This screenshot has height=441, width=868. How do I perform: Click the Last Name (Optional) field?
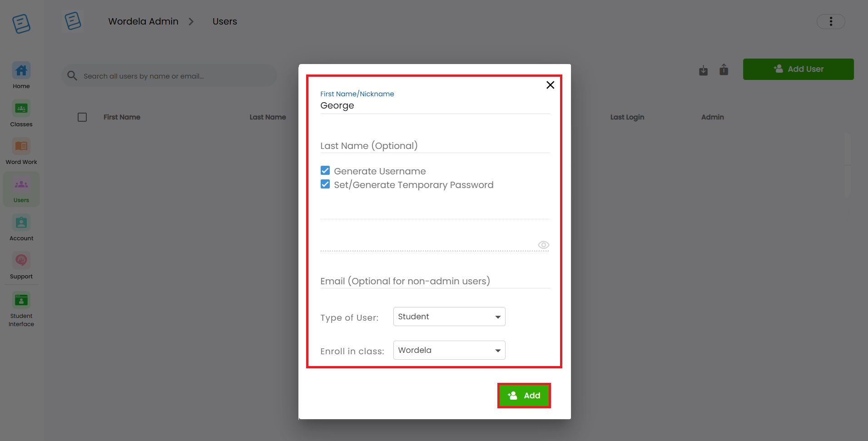[435, 146]
